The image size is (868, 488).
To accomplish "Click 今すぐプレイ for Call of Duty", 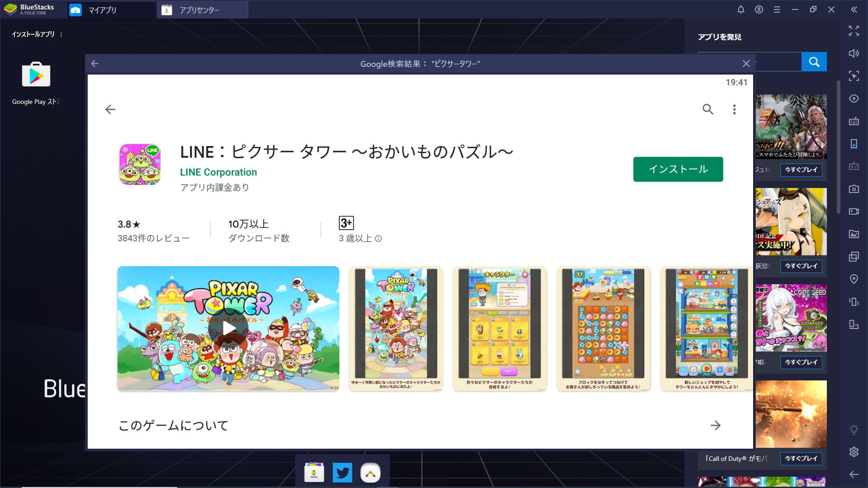I will (x=801, y=458).
